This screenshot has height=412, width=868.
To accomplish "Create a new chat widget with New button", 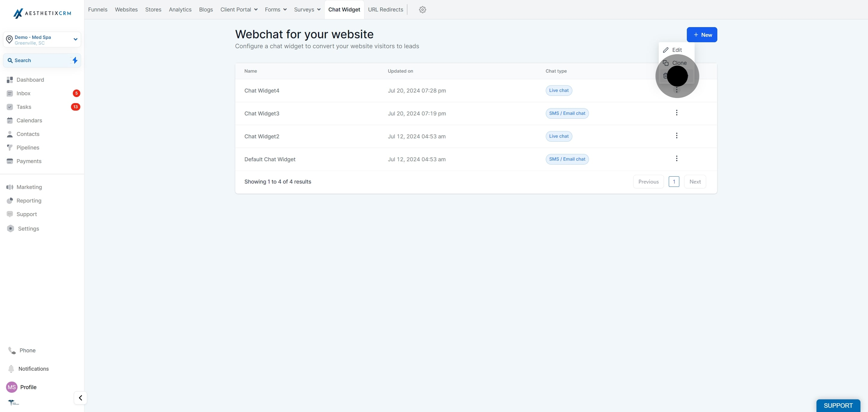I will tap(702, 35).
